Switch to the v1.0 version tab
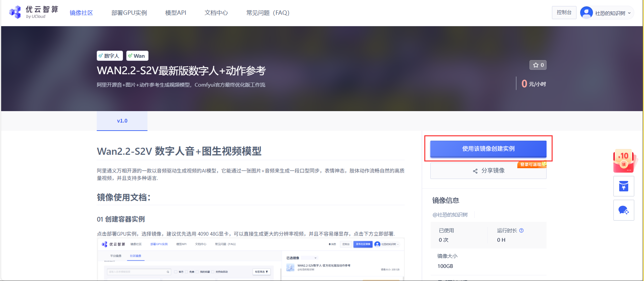Viewport: 644px width, 281px height. 122,121
